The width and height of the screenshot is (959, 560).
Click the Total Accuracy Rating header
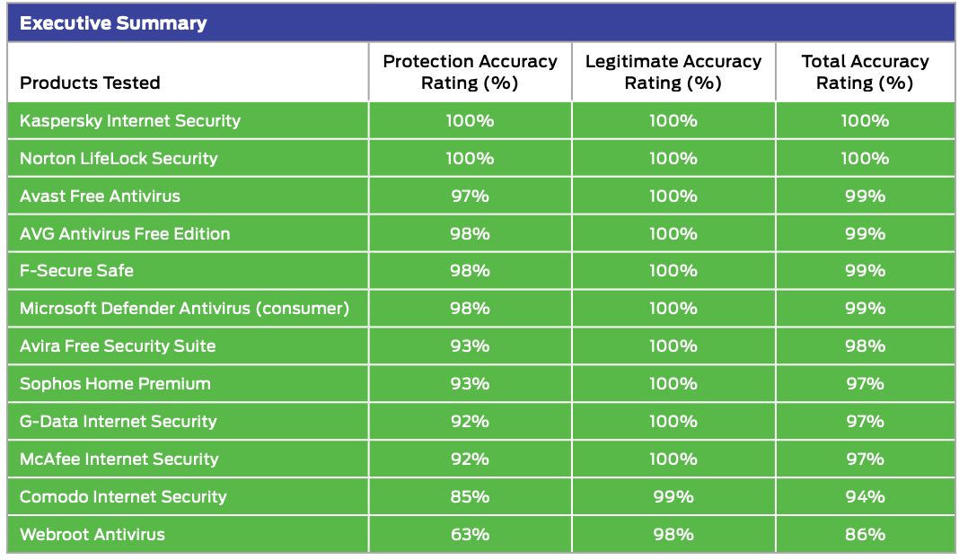coord(865,72)
